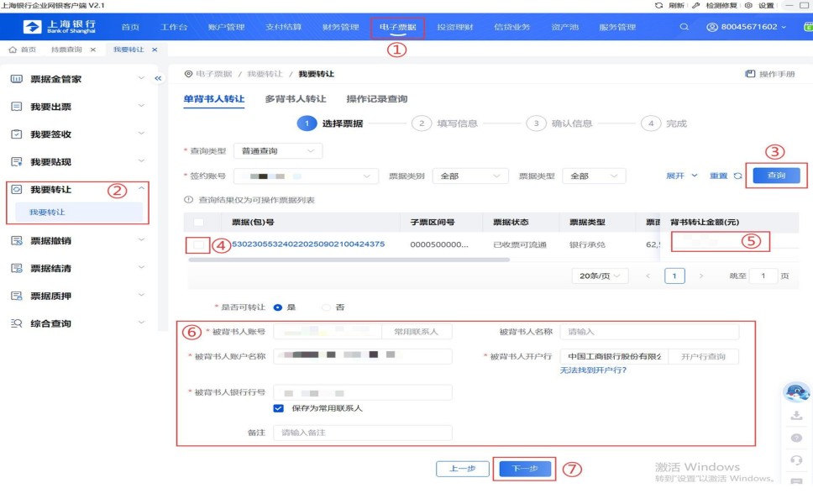Viewport: 813px width, 504px height.
Task: Open the 票据类别 dropdown
Action: click(x=470, y=176)
